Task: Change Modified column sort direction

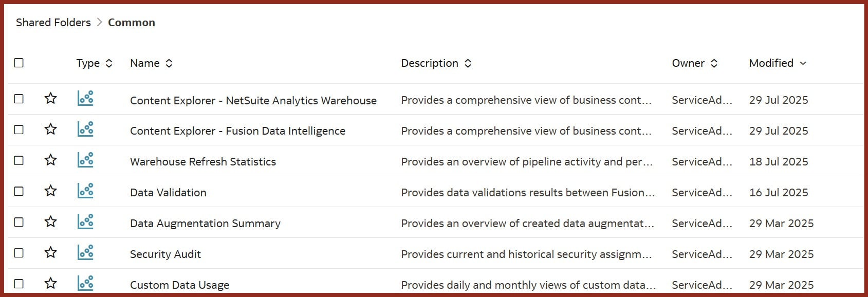Action: pos(803,63)
